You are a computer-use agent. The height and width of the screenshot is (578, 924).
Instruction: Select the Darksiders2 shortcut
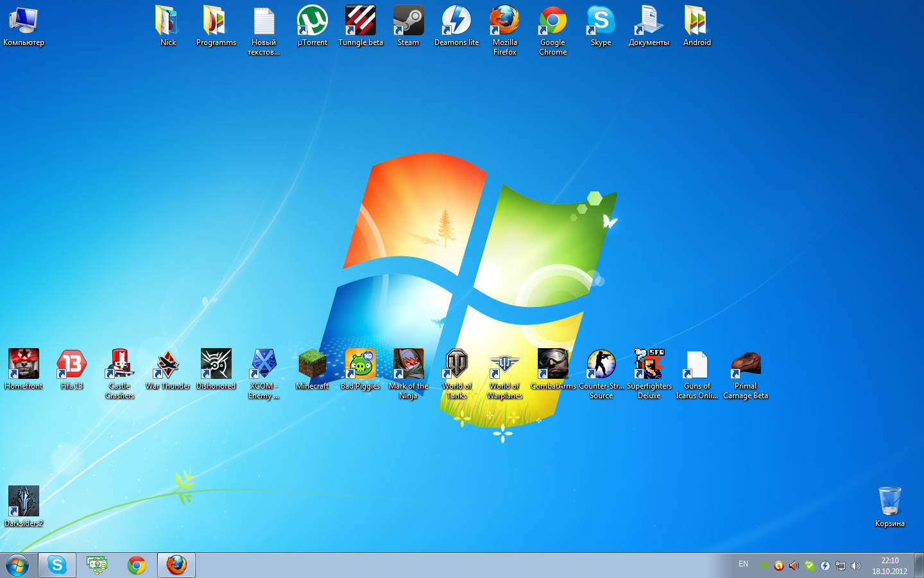tap(24, 507)
